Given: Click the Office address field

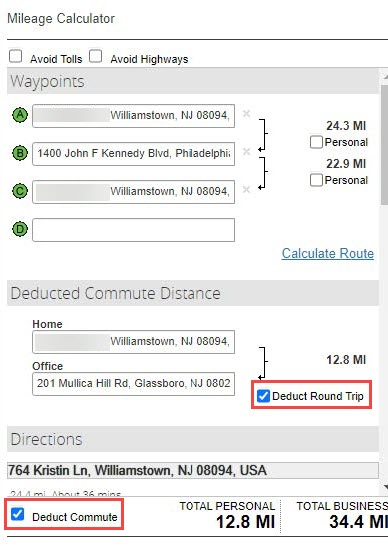Looking at the screenshot, I should click(133, 384).
